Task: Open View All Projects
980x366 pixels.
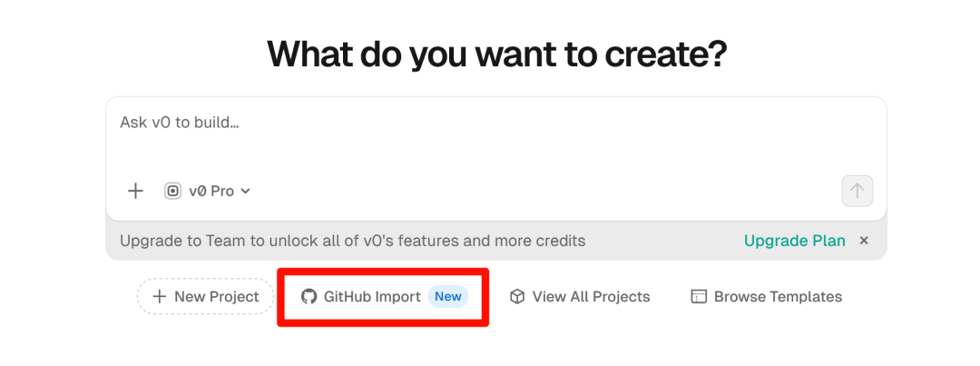Action: 591,297
